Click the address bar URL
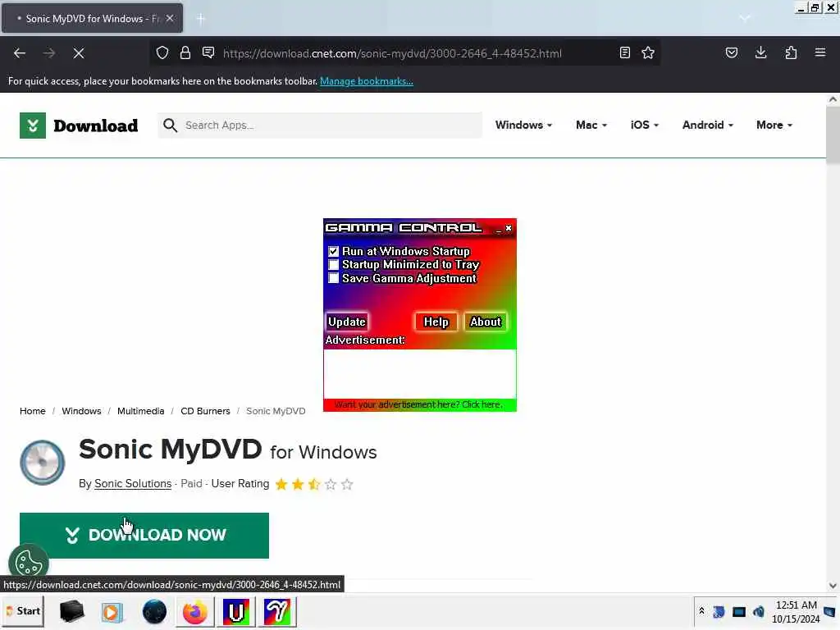840x630 pixels. (x=392, y=53)
